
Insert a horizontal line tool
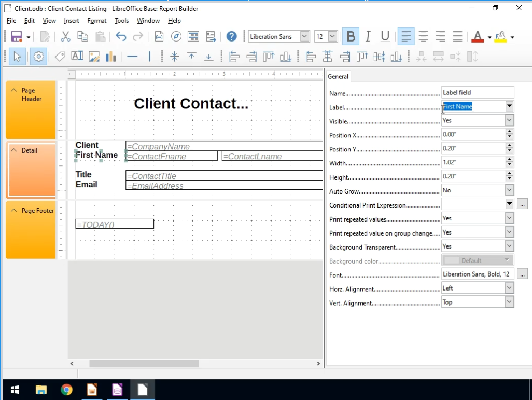(x=132, y=57)
